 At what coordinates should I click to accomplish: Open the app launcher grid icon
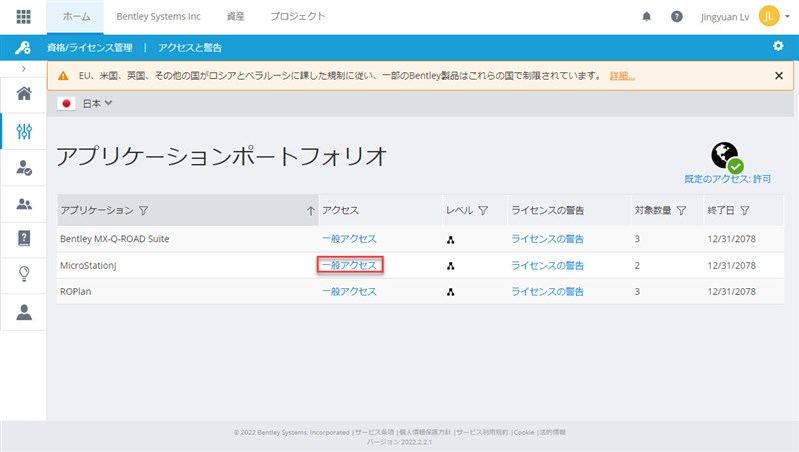23,16
